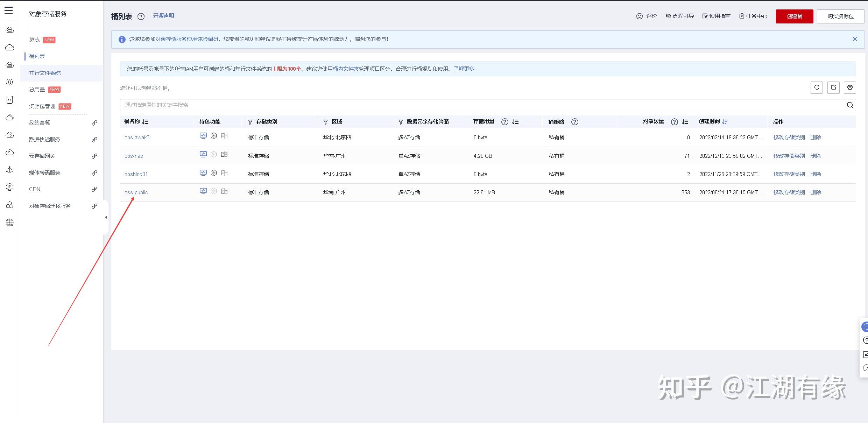
Task: Collapse the left navigation sidebar arrow
Action: tap(106, 217)
